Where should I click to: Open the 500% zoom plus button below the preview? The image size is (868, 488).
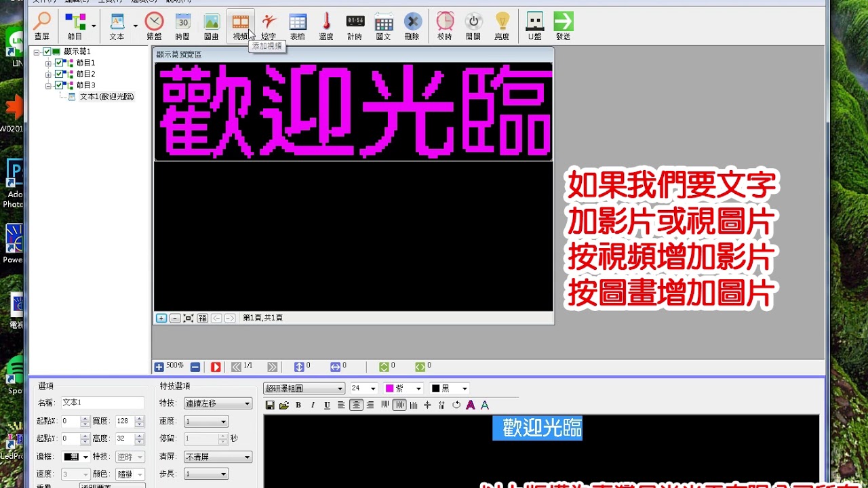coord(159,367)
